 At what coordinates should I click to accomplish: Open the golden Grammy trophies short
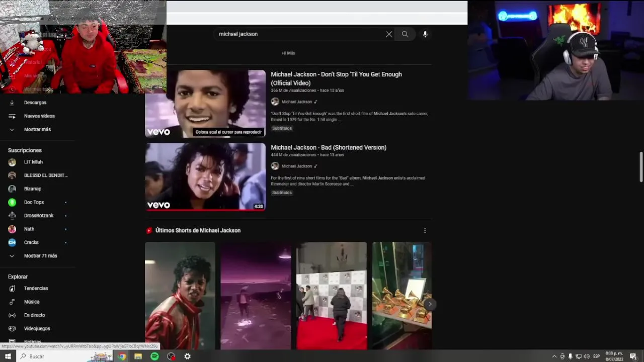tap(402, 296)
